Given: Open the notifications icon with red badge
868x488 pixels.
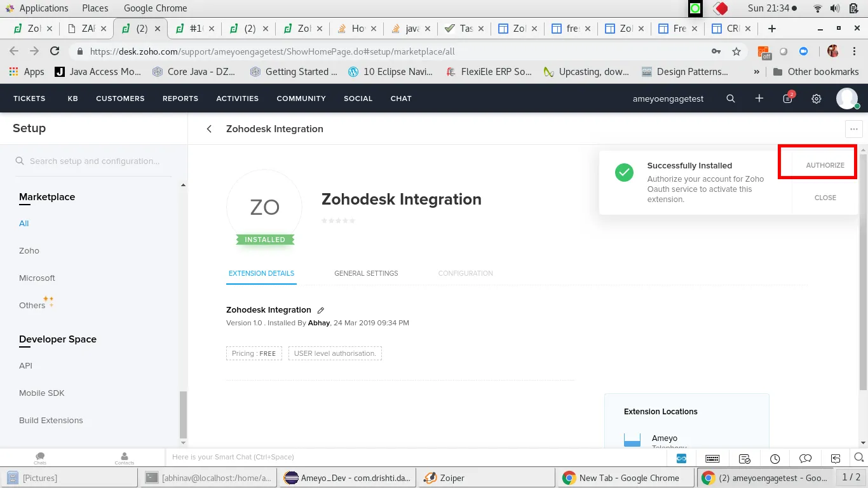Looking at the screenshot, I should point(788,98).
